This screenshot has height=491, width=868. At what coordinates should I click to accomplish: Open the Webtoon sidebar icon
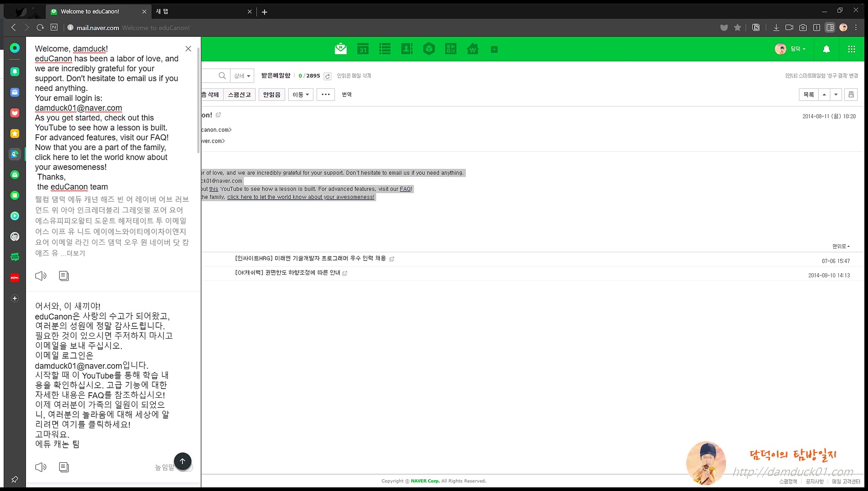(x=15, y=257)
